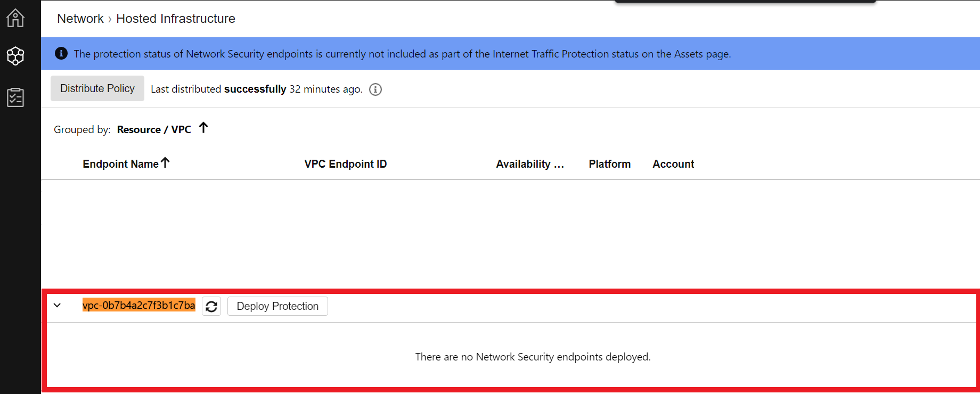Click the Availability column header

tap(530, 164)
